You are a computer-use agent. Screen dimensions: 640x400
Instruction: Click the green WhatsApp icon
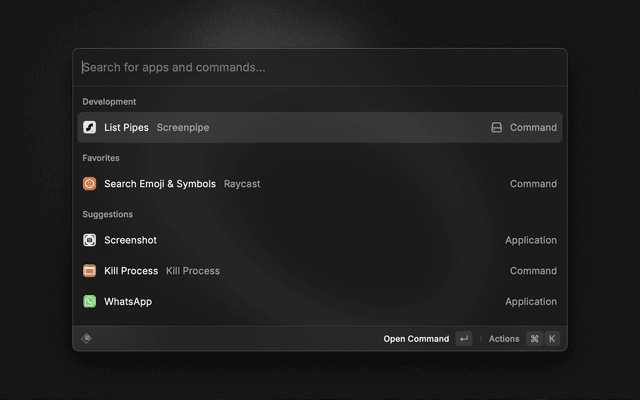tap(89, 301)
